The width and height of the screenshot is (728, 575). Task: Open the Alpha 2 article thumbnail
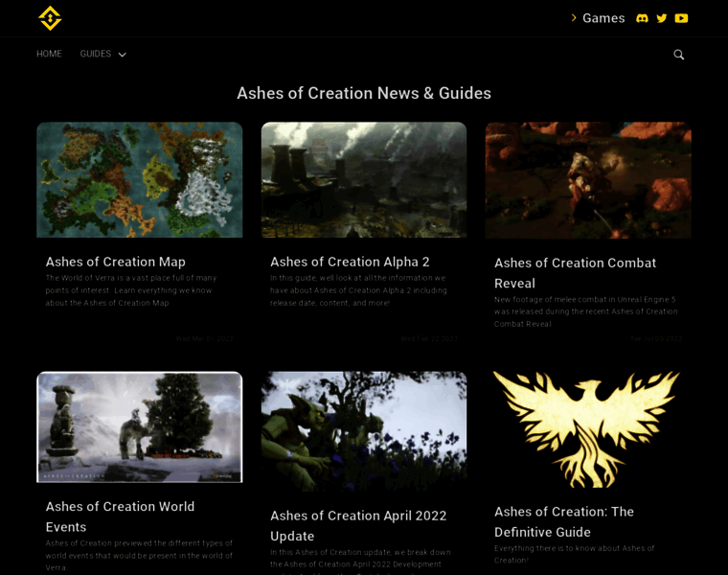coord(364,180)
